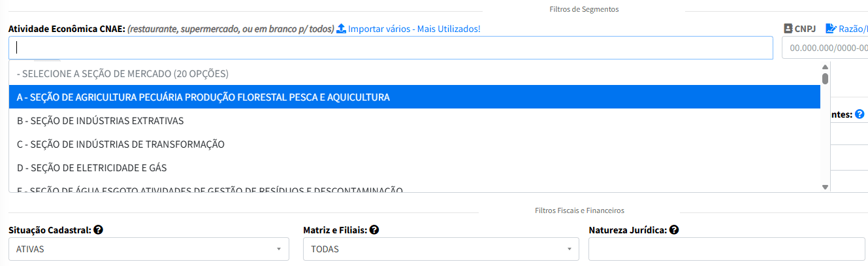Viewport: 868px width, 266px height.
Task: Click the help icon next to Natureza Jurídica
Action: click(x=674, y=230)
